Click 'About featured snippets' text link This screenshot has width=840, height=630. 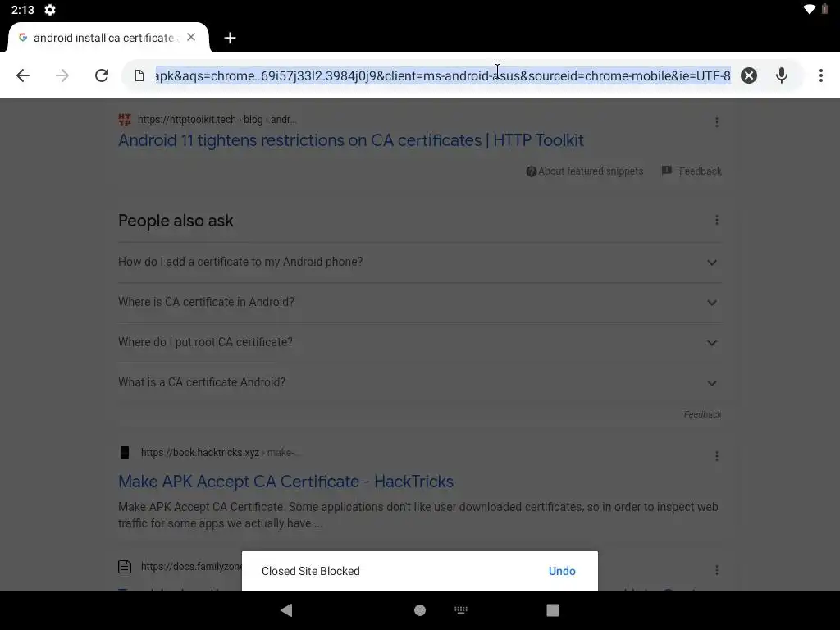click(x=591, y=171)
